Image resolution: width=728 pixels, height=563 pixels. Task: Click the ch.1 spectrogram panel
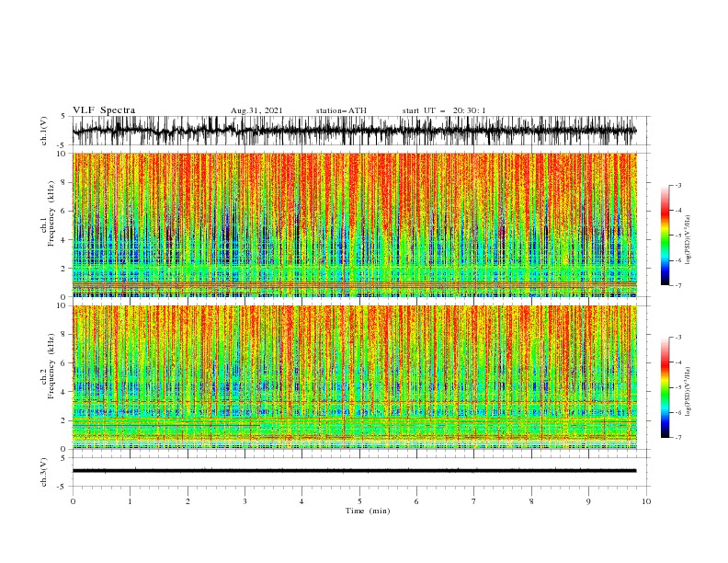pyautogui.click(x=355, y=224)
